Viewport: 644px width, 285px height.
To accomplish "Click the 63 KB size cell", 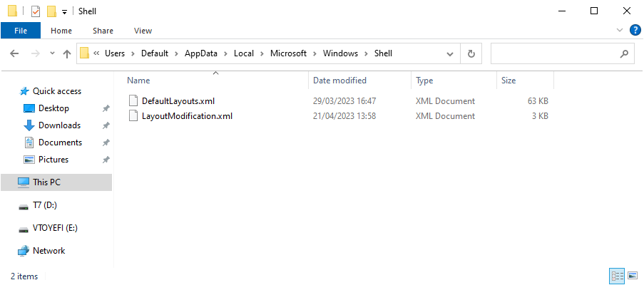I will tap(538, 101).
